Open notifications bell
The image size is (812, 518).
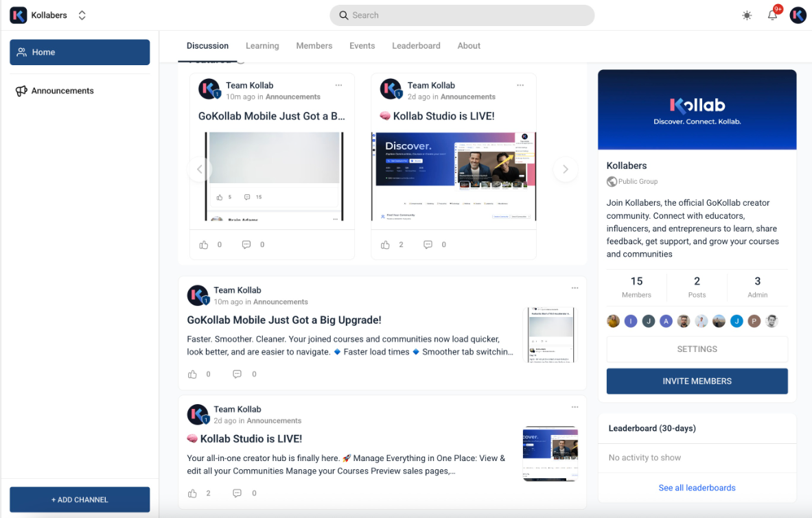pos(772,15)
